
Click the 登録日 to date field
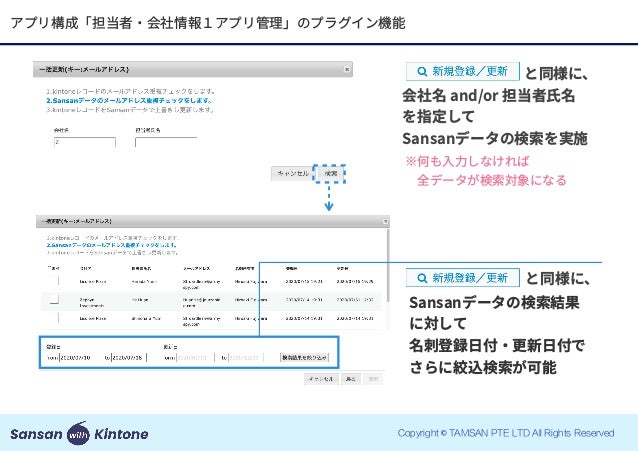click(129, 357)
